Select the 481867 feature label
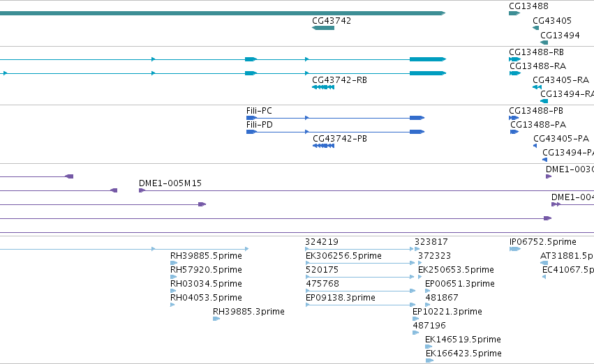 click(x=442, y=298)
